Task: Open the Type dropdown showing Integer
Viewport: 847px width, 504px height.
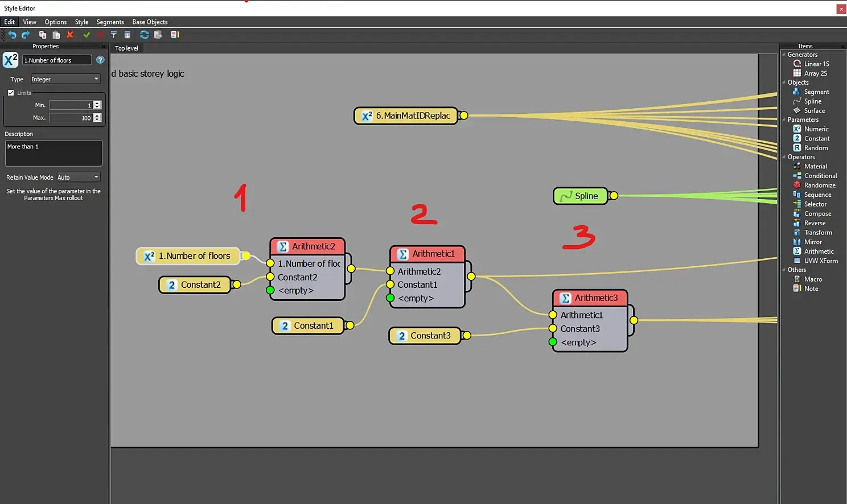Action: click(x=65, y=79)
